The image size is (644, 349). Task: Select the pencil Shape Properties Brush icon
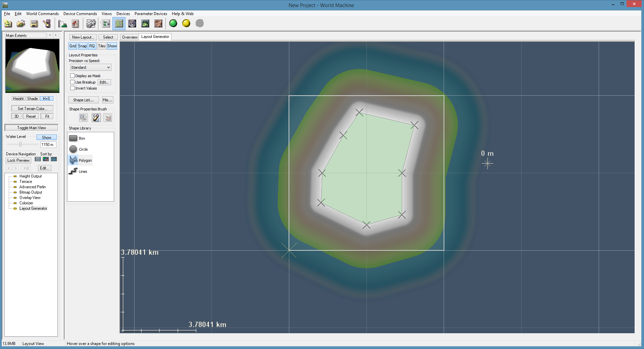[x=96, y=118]
